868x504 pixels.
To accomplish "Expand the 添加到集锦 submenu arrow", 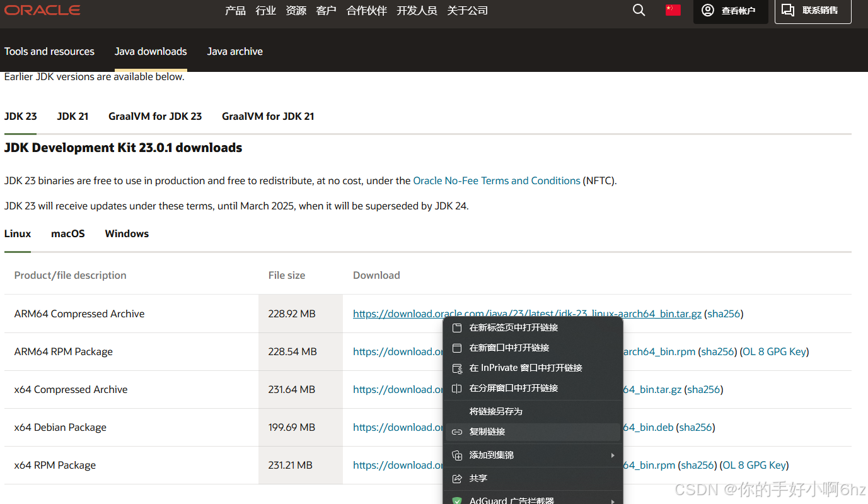I will [613, 455].
